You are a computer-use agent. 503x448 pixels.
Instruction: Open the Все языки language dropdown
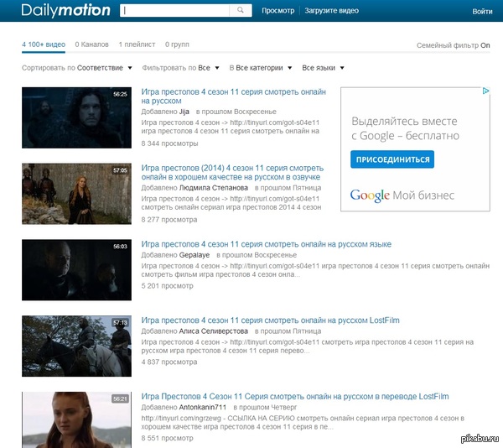[323, 67]
